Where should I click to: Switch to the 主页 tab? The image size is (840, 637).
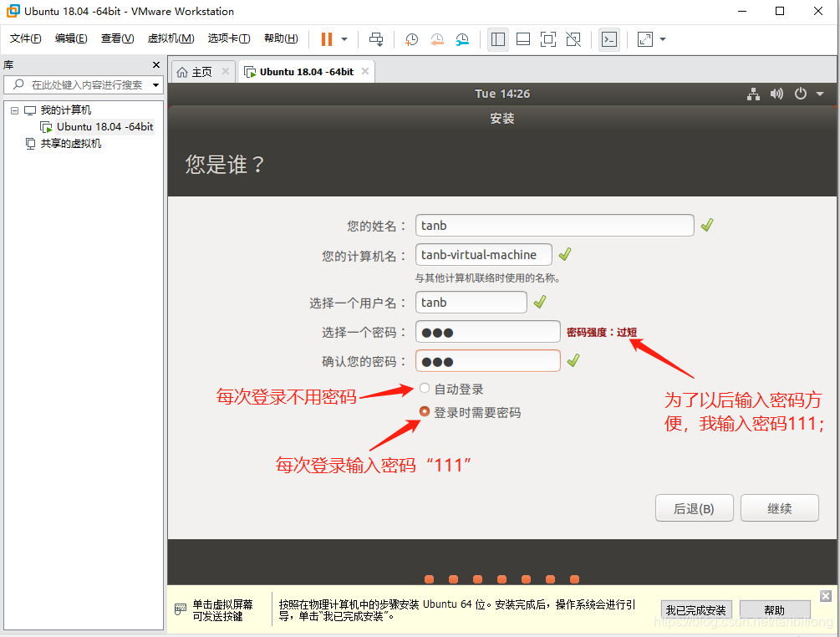coord(201,71)
